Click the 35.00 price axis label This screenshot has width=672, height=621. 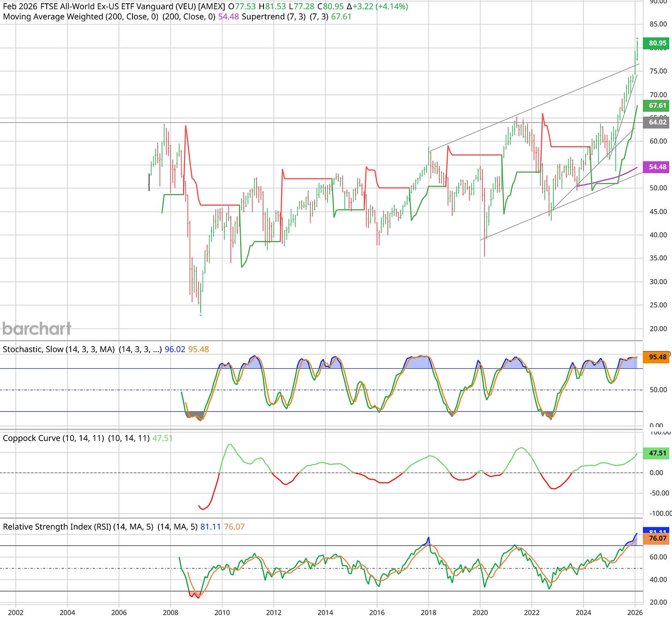coord(658,258)
